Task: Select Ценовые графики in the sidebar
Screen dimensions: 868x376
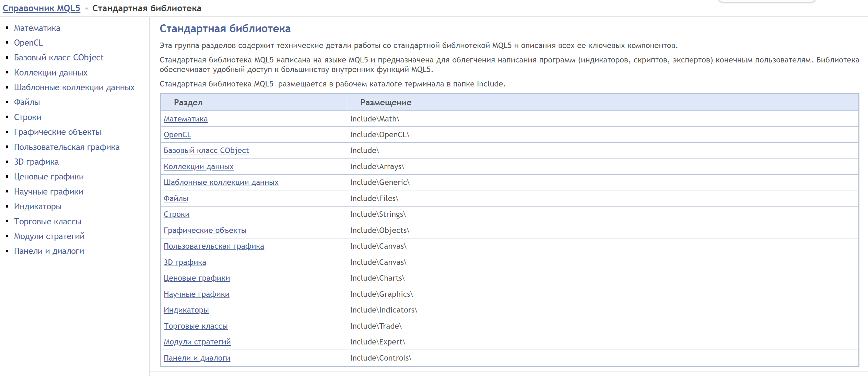Action: 49,177
